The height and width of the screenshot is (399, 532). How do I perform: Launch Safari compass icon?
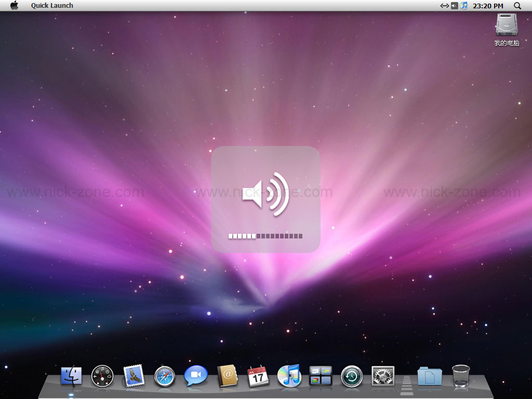pyautogui.click(x=165, y=376)
